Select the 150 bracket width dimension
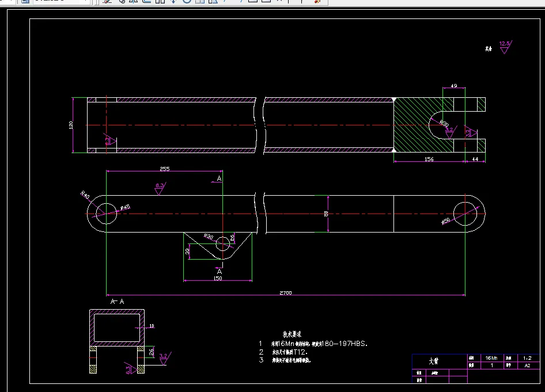The image size is (545, 392). (x=218, y=278)
